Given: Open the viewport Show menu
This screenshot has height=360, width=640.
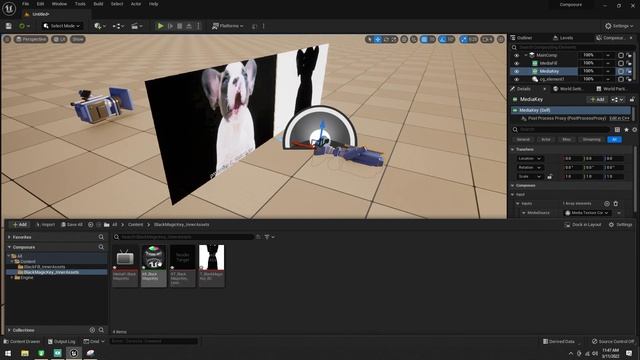Looking at the screenshot, I should (x=78, y=39).
